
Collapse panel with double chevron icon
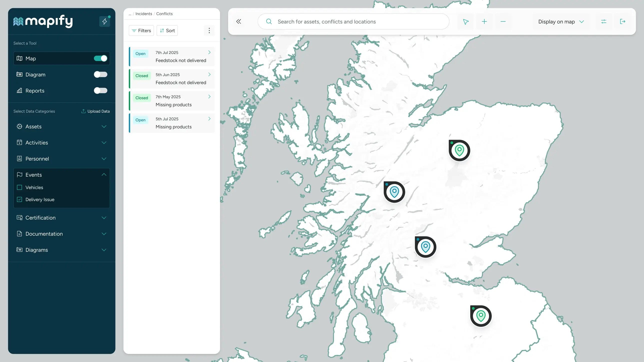239,21
